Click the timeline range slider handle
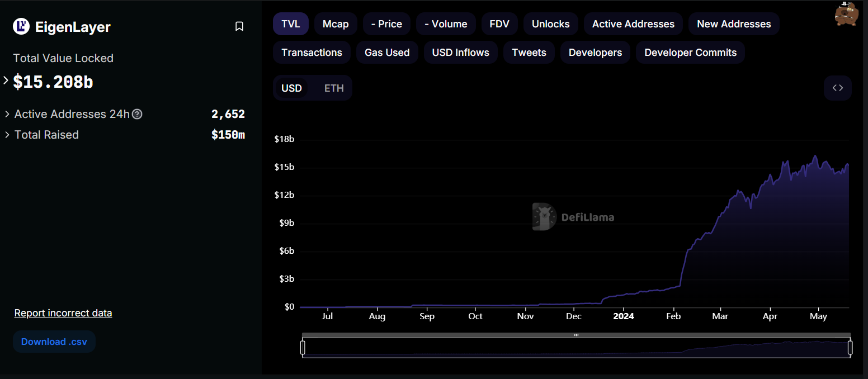Screen dimensions: 868x379 (x=303, y=347)
